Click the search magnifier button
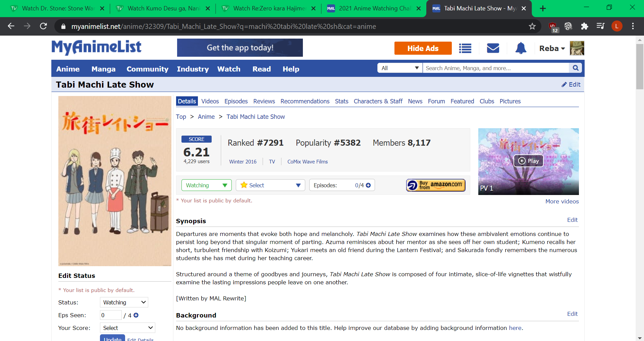The image size is (644, 341). [576, 68]
